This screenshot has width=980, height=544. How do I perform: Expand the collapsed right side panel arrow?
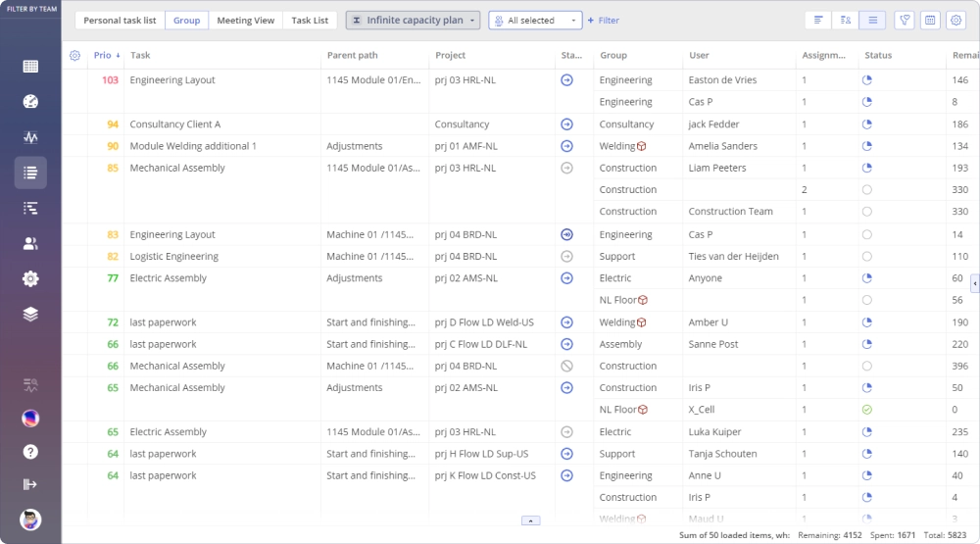pyautogui.click(x=974, y=283)
